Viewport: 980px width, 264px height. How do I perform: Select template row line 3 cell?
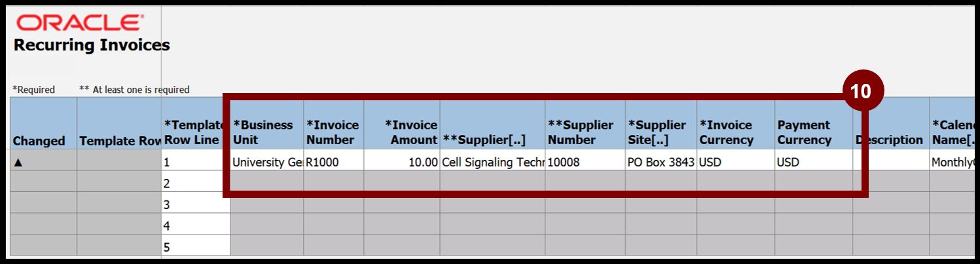196,203
